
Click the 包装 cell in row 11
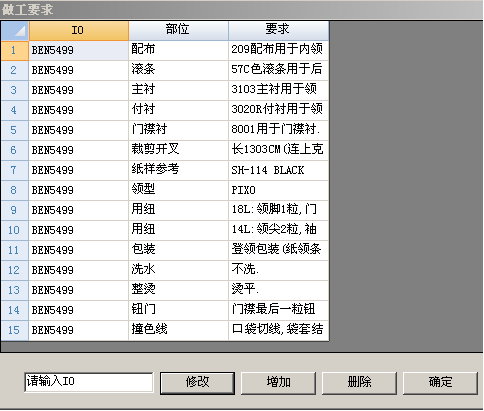[x=178, y=251]
